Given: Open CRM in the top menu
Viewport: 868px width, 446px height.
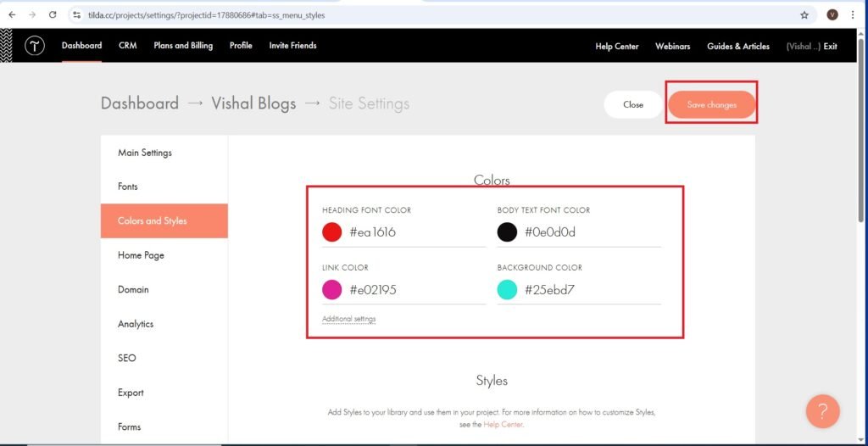Looking at the screenshot, I should (128, 46).
